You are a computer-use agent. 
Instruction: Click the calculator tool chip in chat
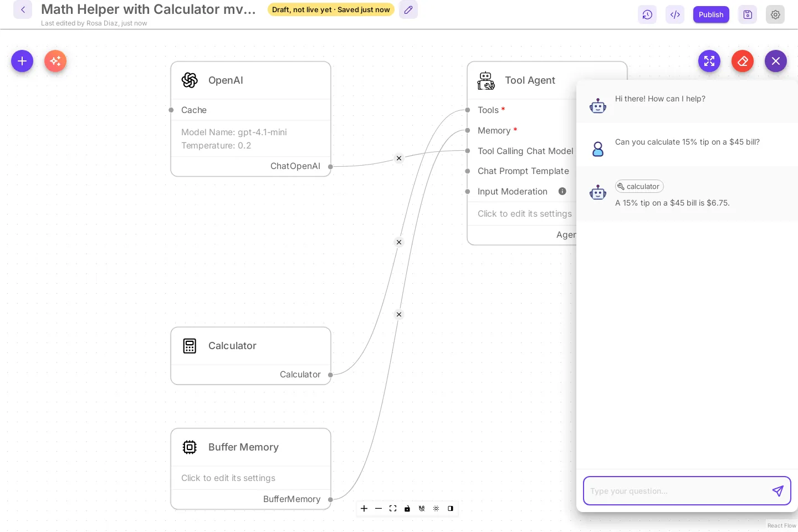[639, 186]
